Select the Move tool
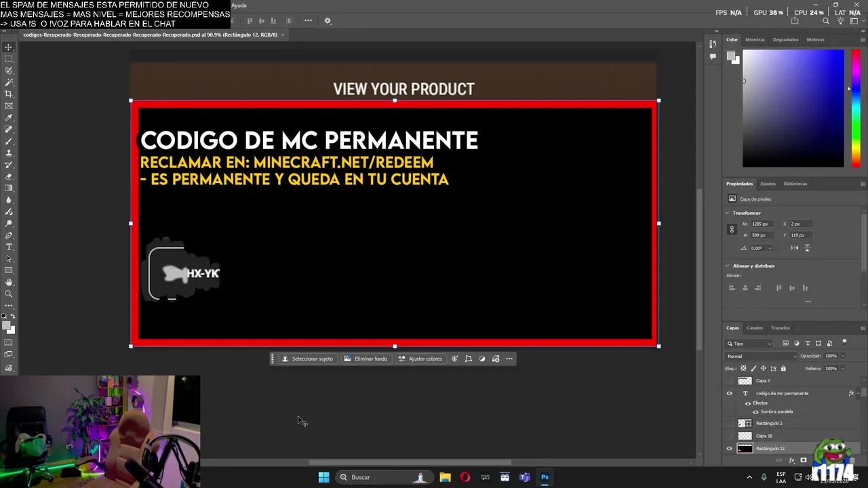The image size is (868, 488). click(x=9, y=47)
